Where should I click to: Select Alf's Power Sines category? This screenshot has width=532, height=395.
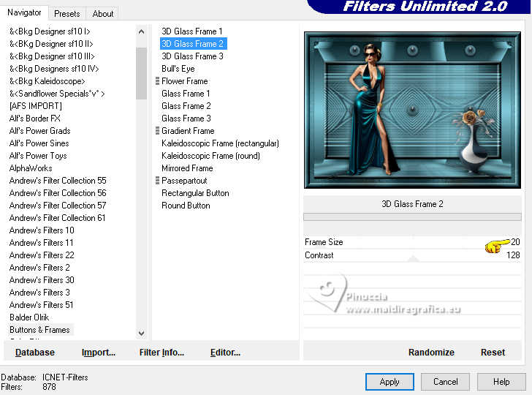[x=39, y=143]
